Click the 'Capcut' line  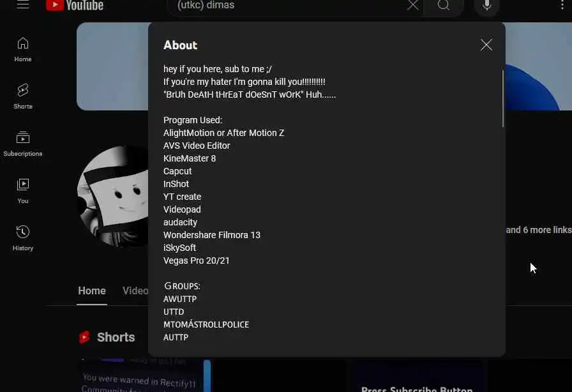(177, 171)
